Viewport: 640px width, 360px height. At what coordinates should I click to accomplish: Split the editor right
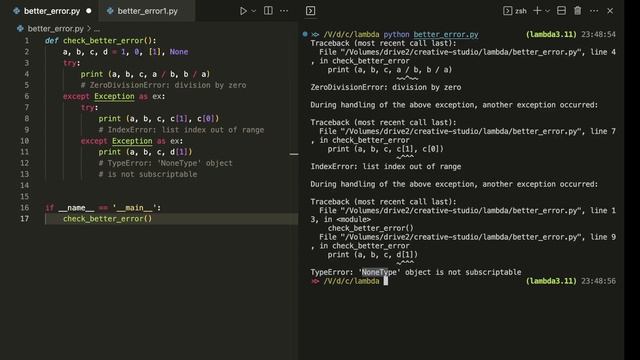click(x=268, y=11)
